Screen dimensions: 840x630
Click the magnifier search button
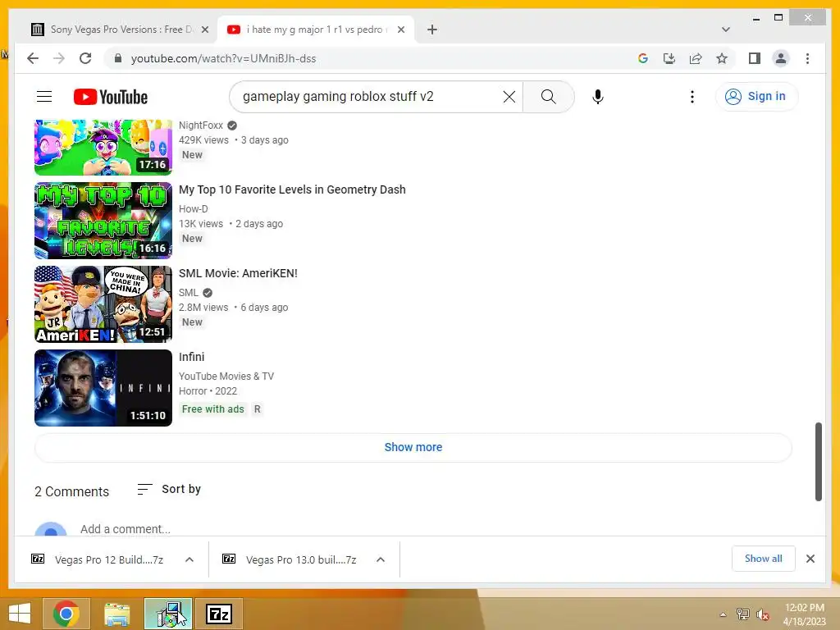click(x=548, y=97)
